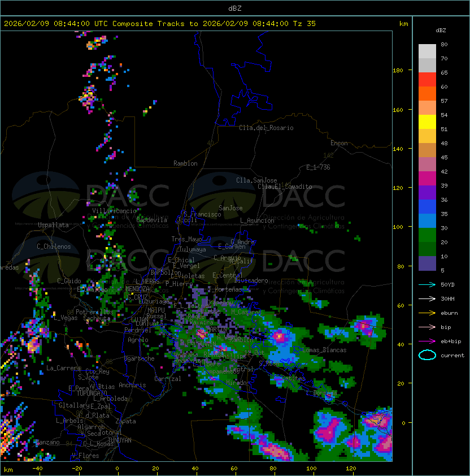Click the TUPUNGATO place label
This screenshot has height=476, width=470.
[x=92, y=393]
